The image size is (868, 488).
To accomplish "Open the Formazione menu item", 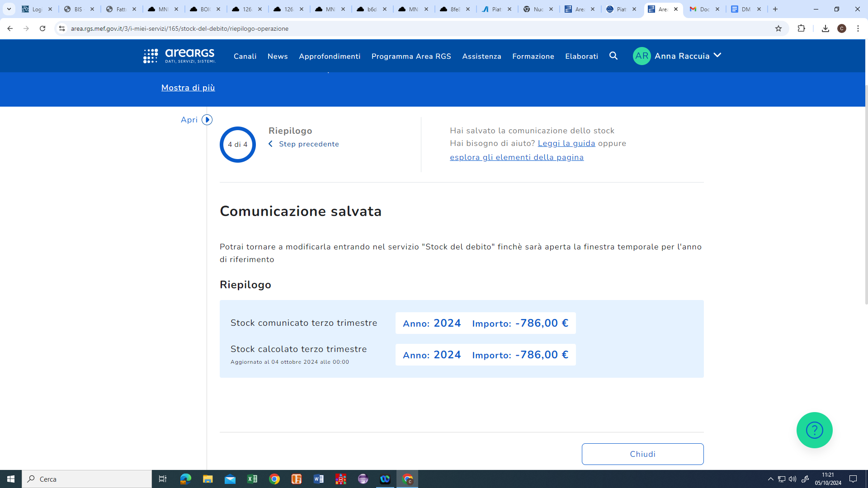I will [533, 56].
